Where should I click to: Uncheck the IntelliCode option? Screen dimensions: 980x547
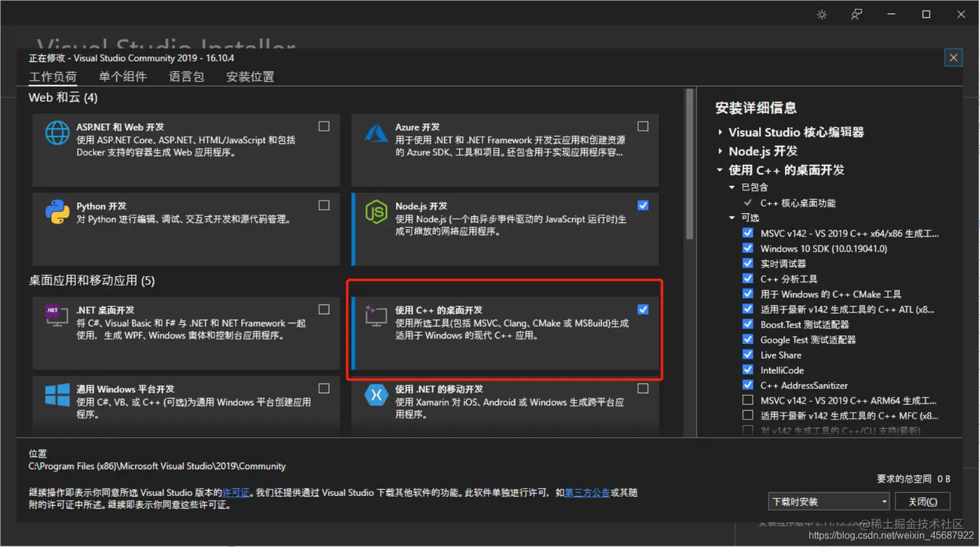748,370
